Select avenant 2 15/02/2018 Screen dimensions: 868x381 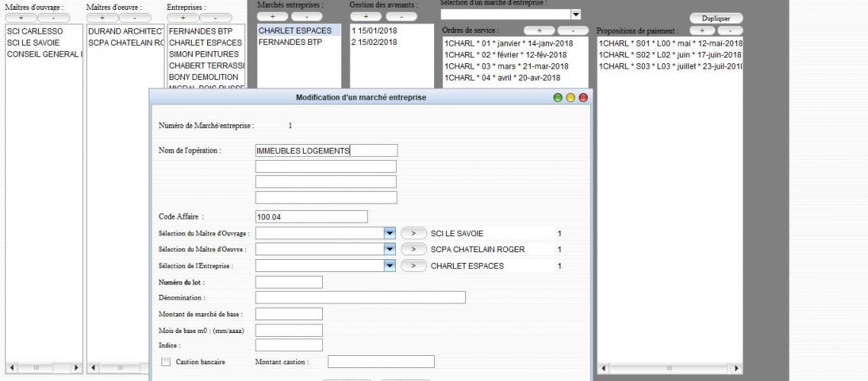[x=391, y=42]
